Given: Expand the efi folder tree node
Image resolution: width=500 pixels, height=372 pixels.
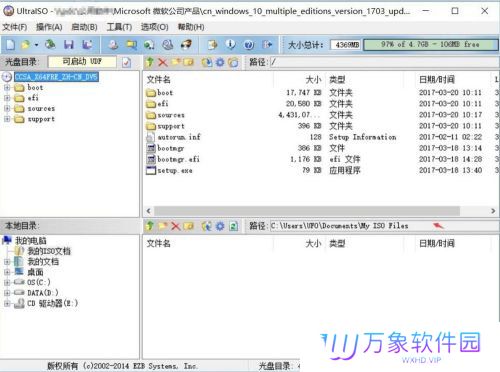Looking at the screenshot, I should 7,98.
